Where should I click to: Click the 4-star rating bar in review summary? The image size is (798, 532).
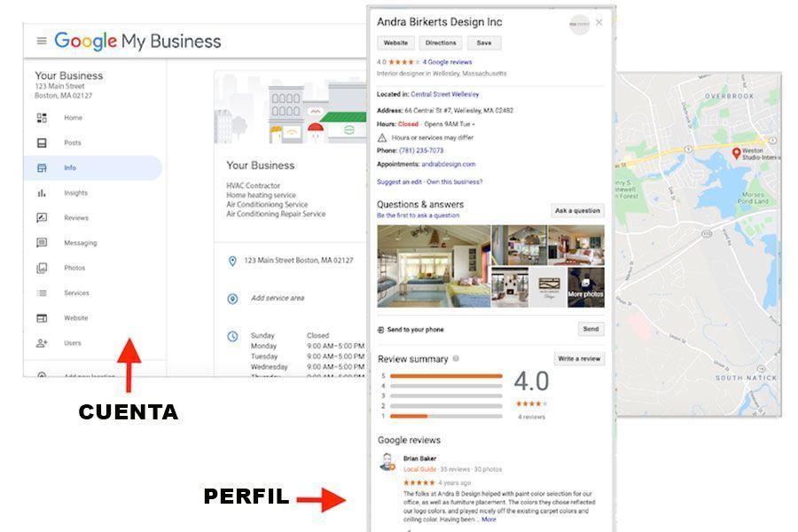tap(446, 387)
